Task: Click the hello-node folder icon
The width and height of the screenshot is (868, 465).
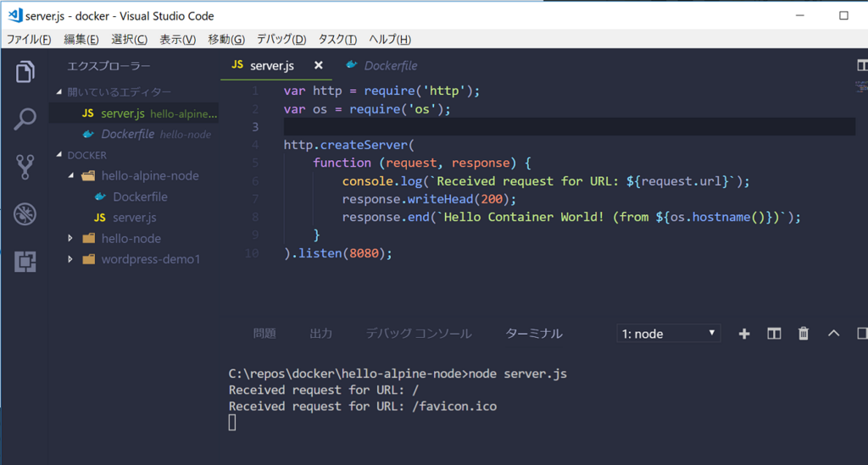Action: click(x=88, y=238)
